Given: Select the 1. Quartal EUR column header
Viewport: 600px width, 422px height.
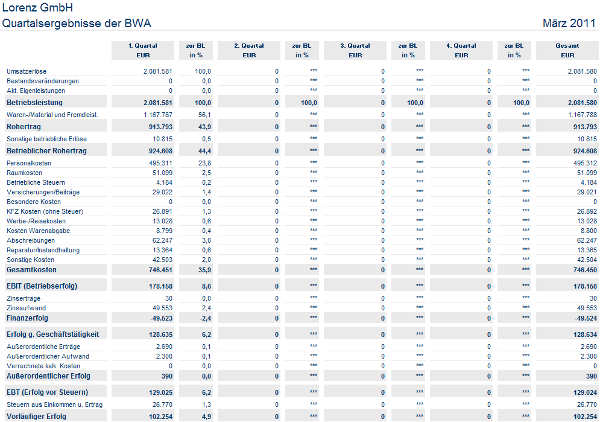Looking at the screenshot, I should pos(143,51).
